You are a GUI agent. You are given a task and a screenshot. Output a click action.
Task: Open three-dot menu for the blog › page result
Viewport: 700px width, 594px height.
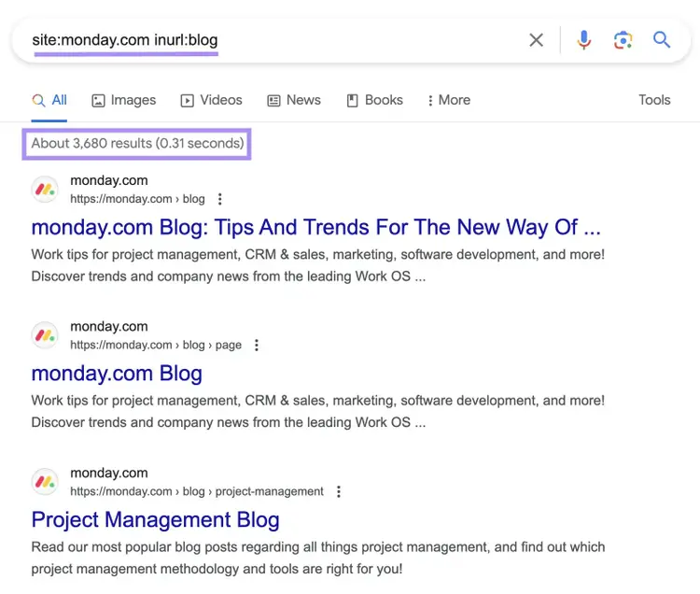(257, 346)
